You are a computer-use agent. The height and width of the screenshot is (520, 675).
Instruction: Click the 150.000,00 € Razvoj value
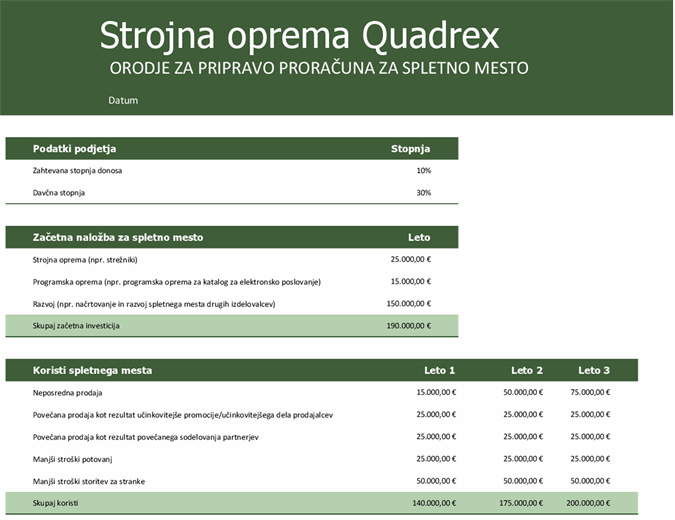[408, 304]
